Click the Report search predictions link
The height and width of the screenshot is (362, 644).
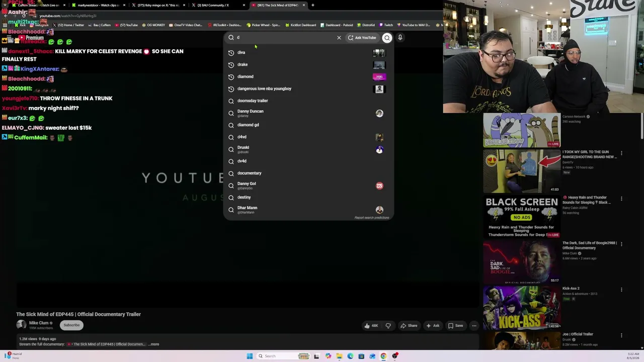(372, 218)
